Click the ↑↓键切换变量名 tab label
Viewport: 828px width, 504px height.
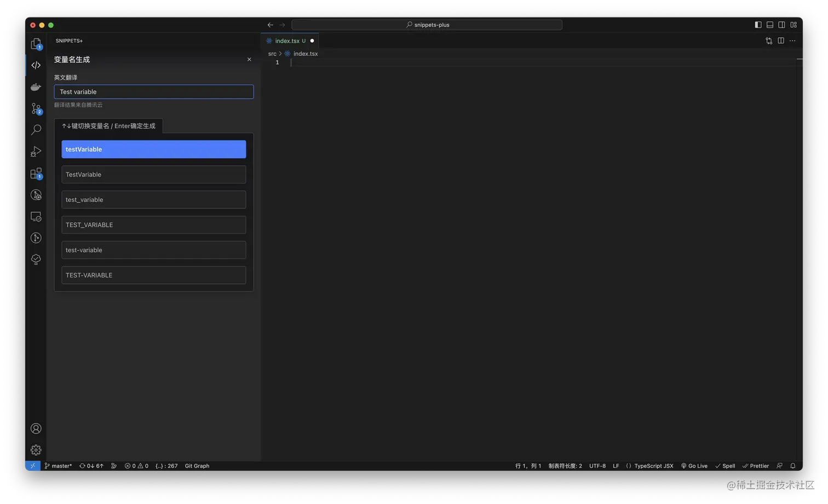click(x=108, y=126)
